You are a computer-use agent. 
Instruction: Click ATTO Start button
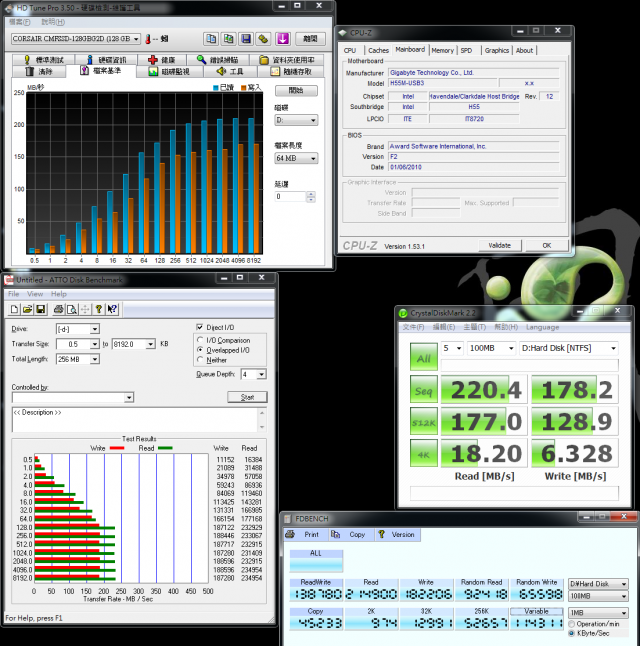point(247,397)
